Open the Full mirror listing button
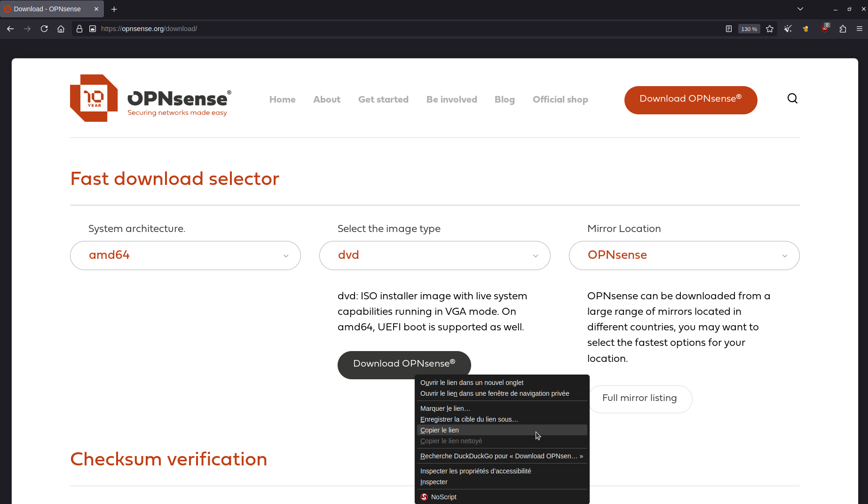 (x=640, y=399)
